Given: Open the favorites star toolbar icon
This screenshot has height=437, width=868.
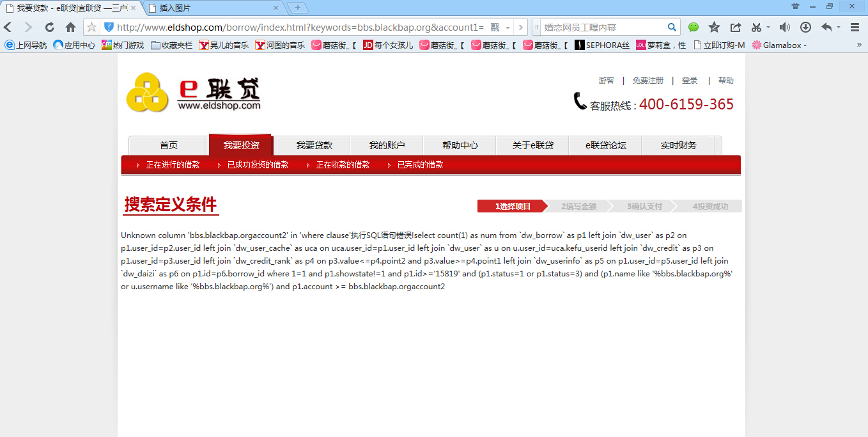Looking at the screenshot, I should [714, 28].
